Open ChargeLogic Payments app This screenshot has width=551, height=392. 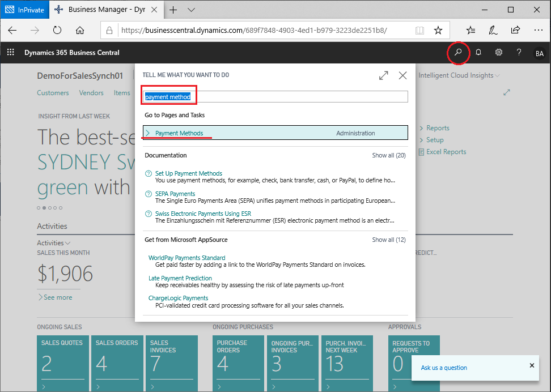pos(178,298)
